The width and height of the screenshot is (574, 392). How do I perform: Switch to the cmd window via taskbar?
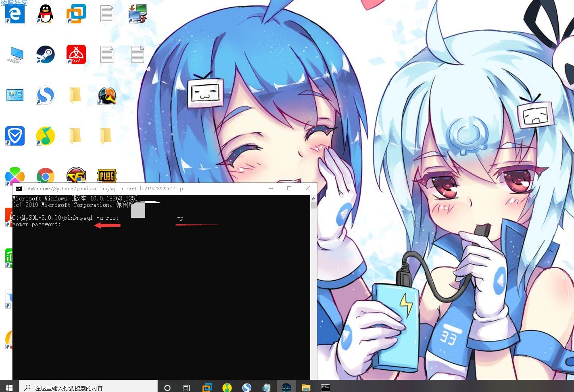(x=326, y=388)
